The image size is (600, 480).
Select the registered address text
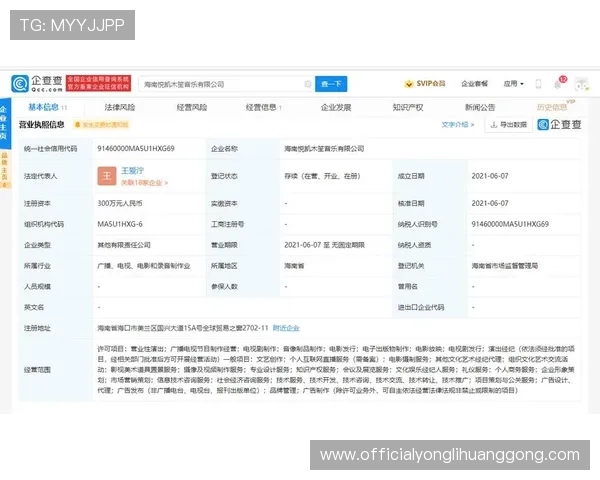(183, 328)
